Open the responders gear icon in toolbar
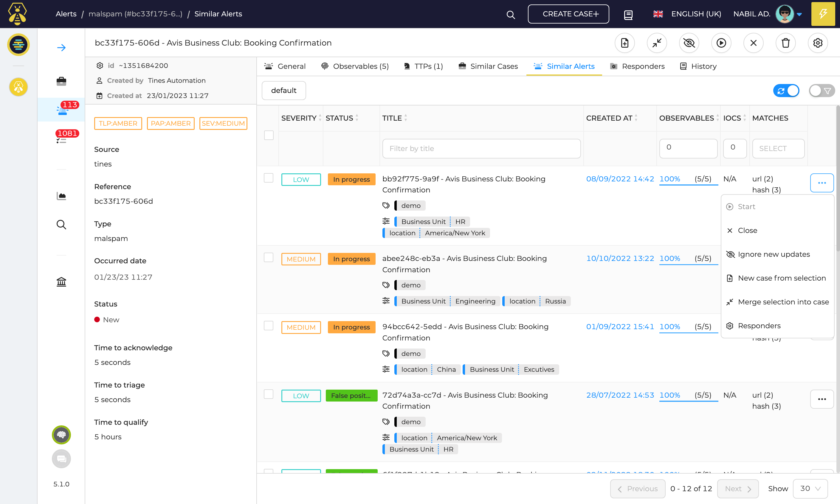Image resolution: width=840 pixels, height=504 pixels. (817, 43)
